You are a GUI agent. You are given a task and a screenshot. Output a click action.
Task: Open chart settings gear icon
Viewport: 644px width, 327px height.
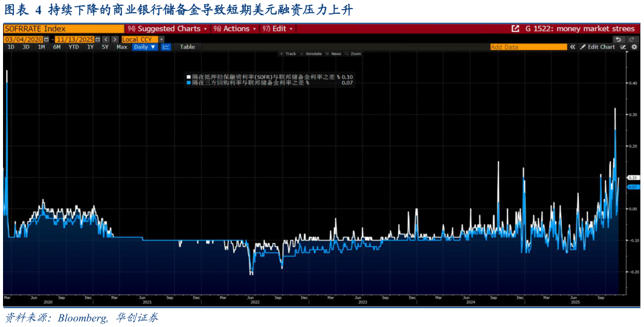[x=634, y=47]
